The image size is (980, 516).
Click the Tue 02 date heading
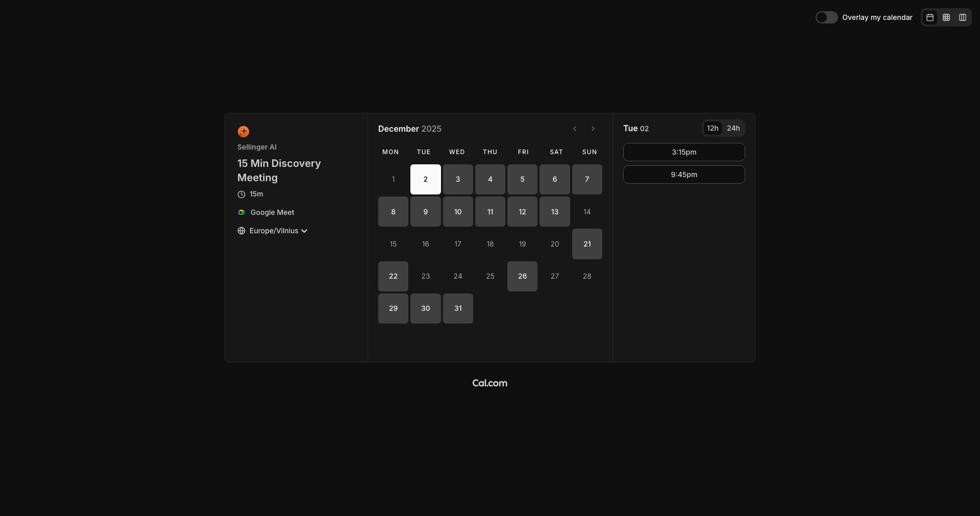[636, 129]
